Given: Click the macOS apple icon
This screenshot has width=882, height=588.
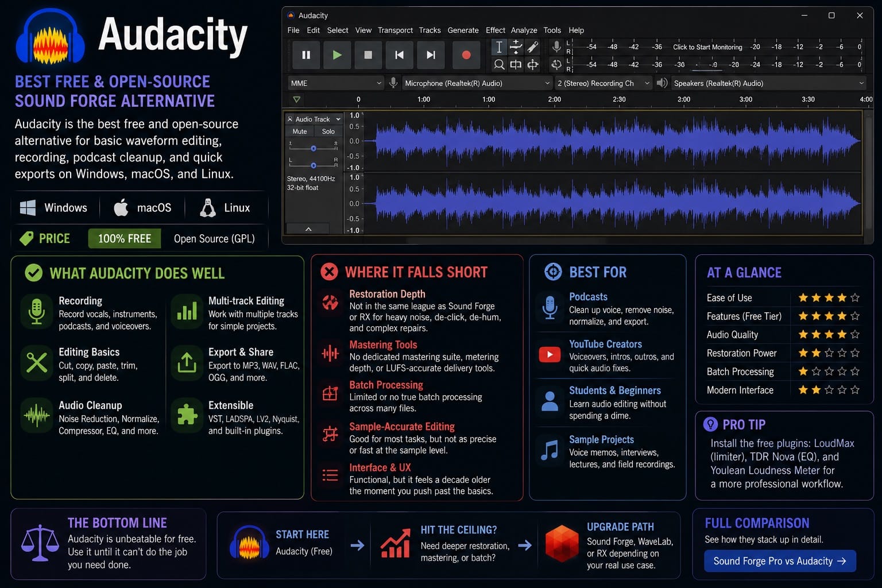Looking at the screenshot, I should tap(121, 207).
